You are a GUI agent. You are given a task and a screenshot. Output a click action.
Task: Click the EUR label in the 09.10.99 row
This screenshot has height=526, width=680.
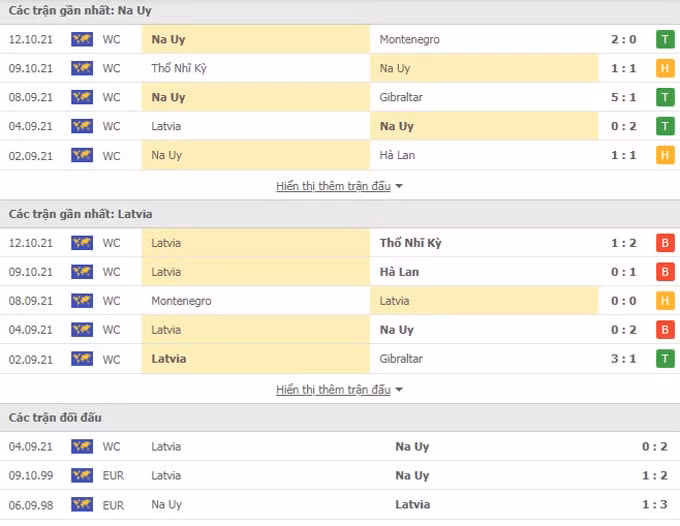[113, 476]
